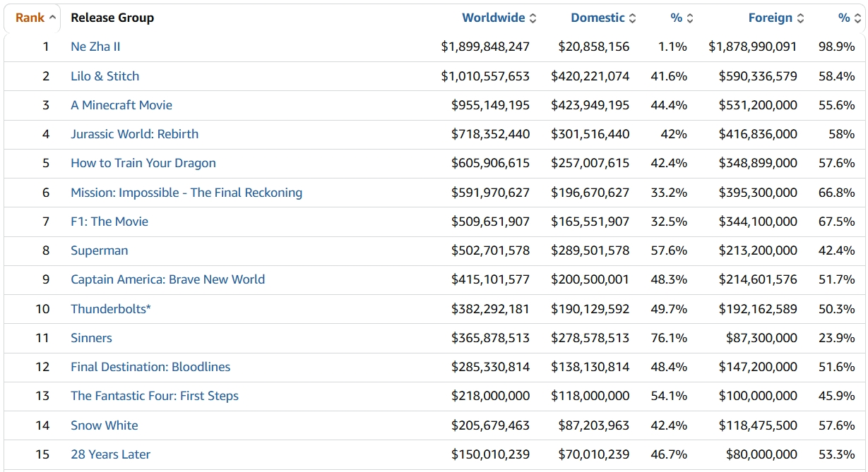Select 28 Years Later worldwide $150,010,239
The height and width of the screenshot is (472, 868).
click(x=491, y=454)
